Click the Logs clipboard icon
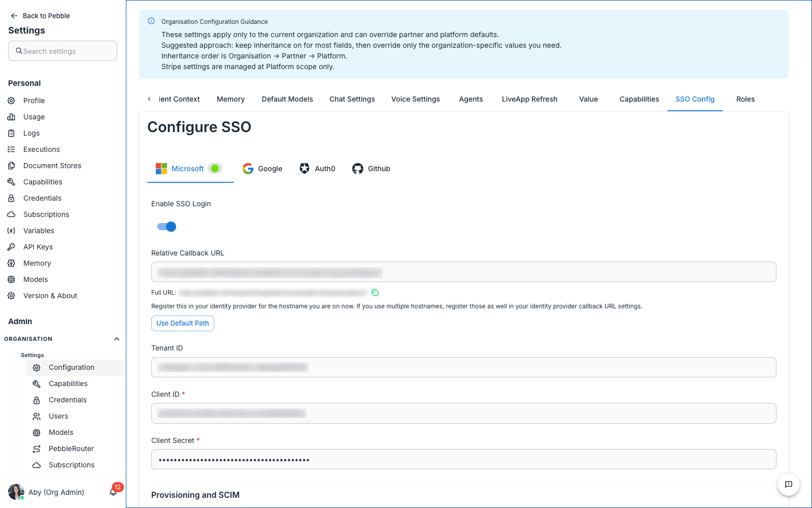The image size is (812, 508). pyautogui.click(x=11, y=133)
